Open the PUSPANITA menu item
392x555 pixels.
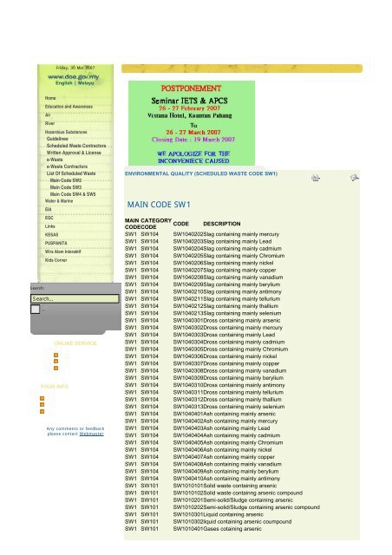pos(56,244)
